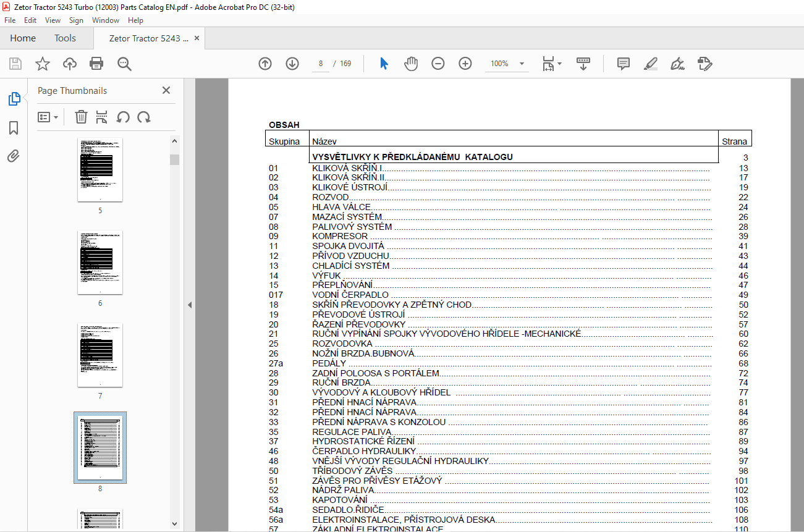
Task: Open the Sign document tool
Action: point(678,64)
